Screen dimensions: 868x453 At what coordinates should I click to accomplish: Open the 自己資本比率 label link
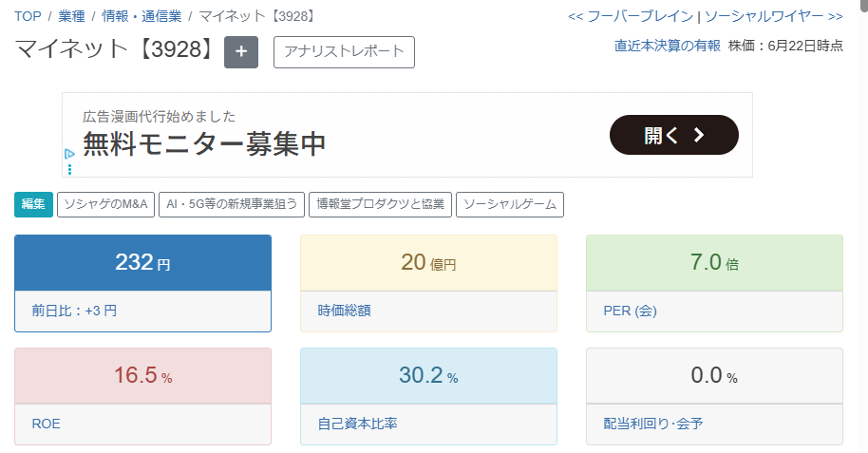point(358,424)
